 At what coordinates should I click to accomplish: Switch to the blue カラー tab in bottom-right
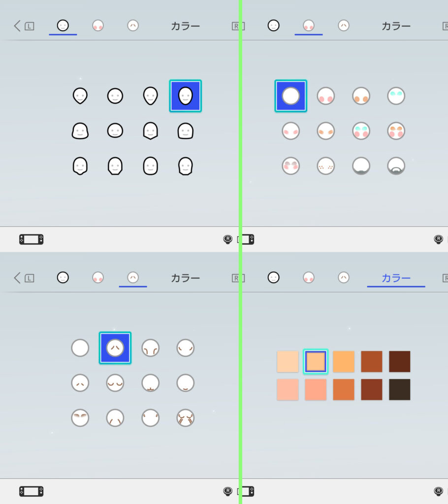point(396,278)
